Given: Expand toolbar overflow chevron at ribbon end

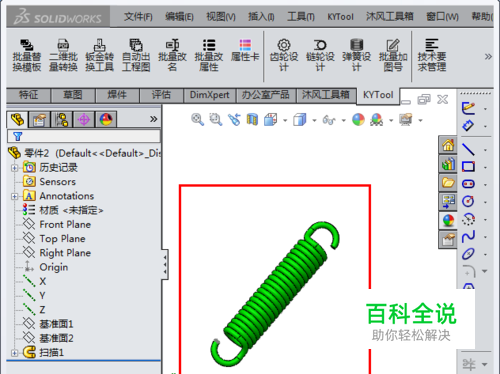Looking at the screenshot, I should (x=488, y=56).
